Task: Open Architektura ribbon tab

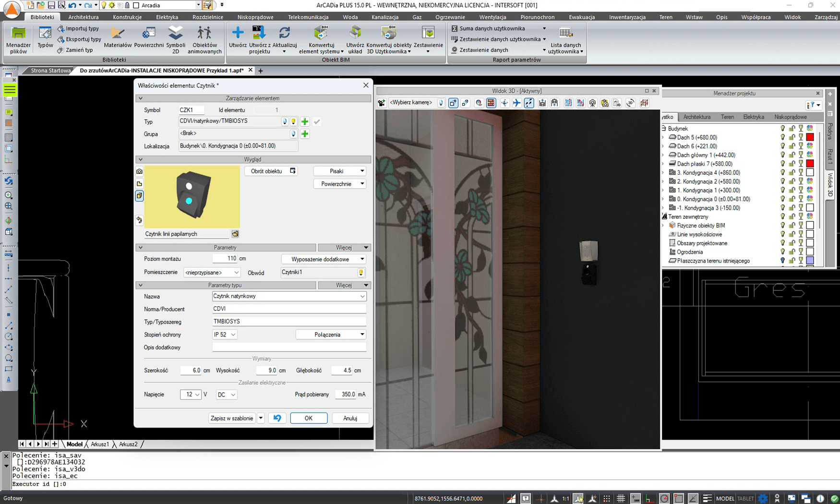Action: tap(84, 17)
